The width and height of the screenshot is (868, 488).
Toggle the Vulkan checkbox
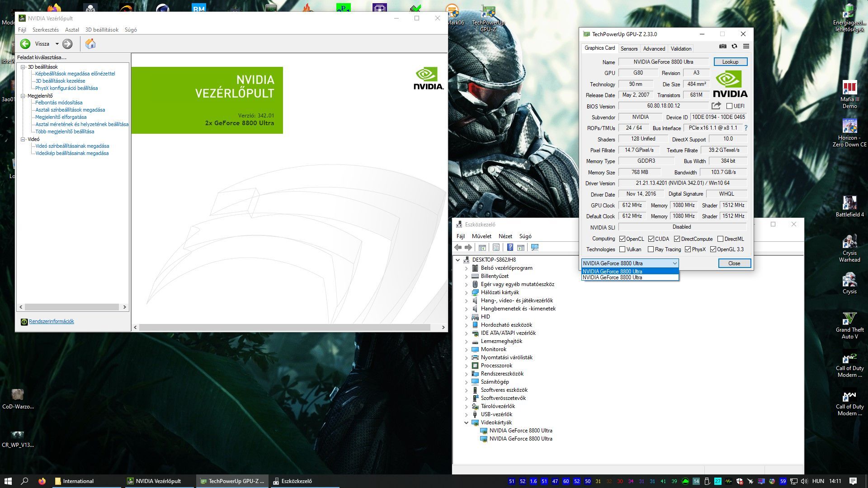tap(623, 249)
